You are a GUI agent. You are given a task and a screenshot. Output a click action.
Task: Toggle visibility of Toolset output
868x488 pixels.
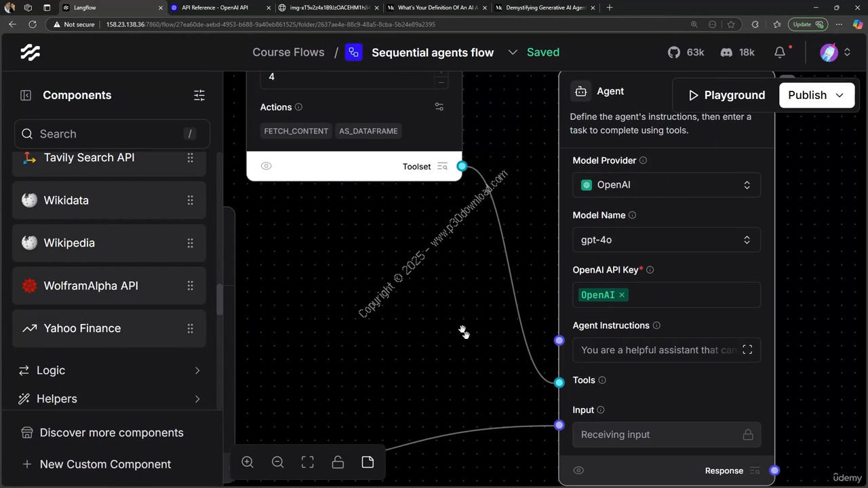[267, 166]
